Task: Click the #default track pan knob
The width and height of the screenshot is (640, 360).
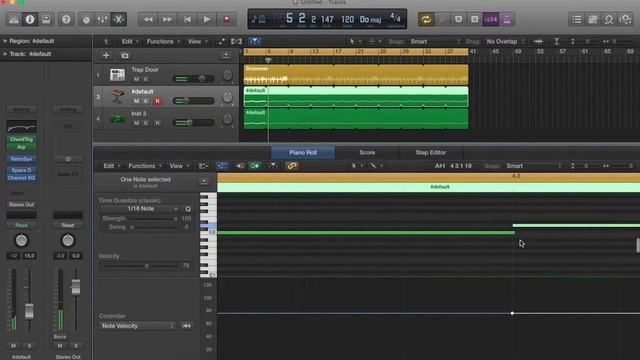Action: tap(227, 97)
